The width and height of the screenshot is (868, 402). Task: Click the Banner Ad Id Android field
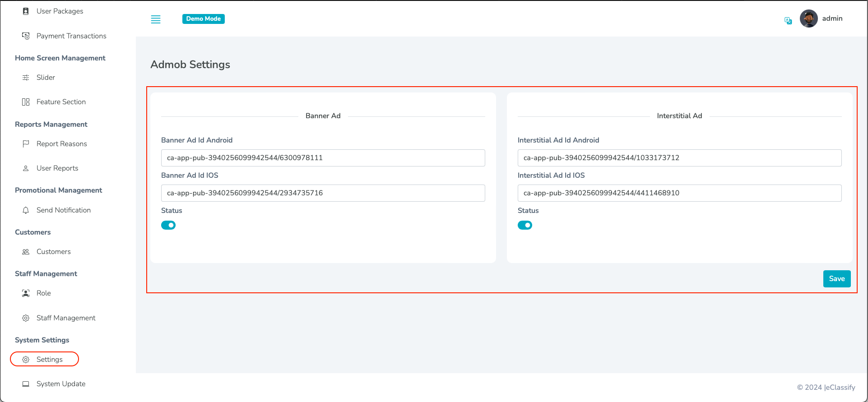[323, 158]
